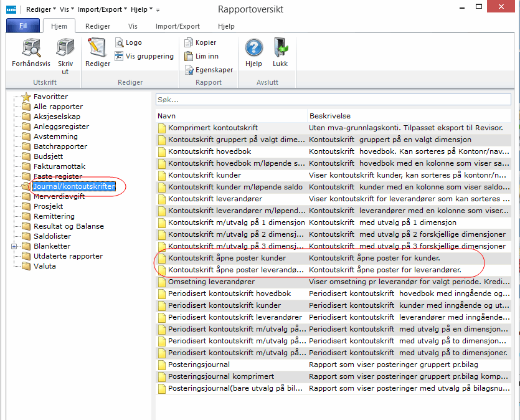Viewport: 520px width, 420px height.
Task: Open the blue Fil tab
Action: point(22,26)
